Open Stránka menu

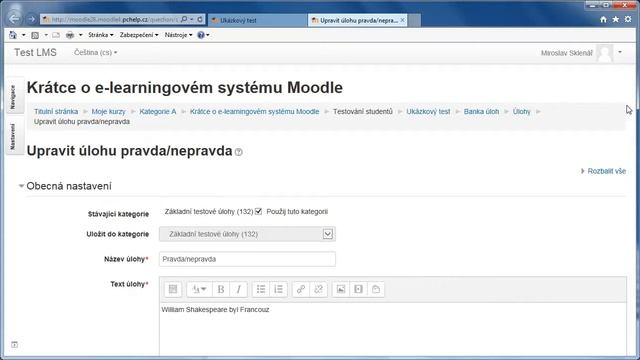coord(100,35)
